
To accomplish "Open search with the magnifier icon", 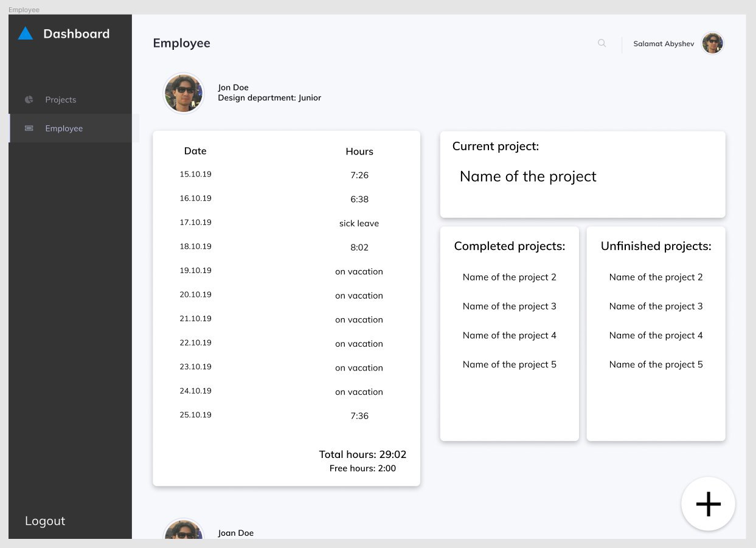I will (x=602, y=43).
